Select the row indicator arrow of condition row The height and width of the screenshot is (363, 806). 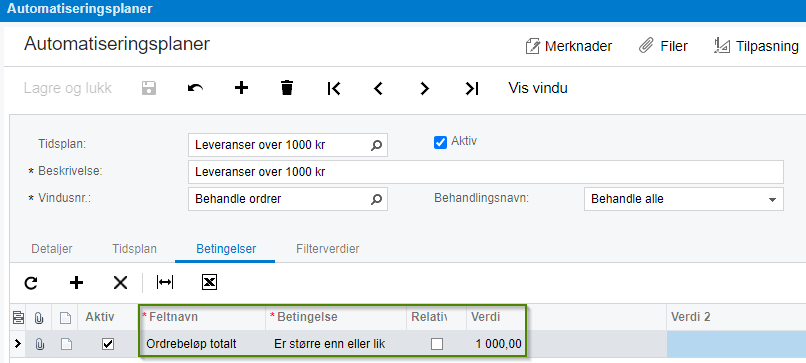[x=18, y=344]
